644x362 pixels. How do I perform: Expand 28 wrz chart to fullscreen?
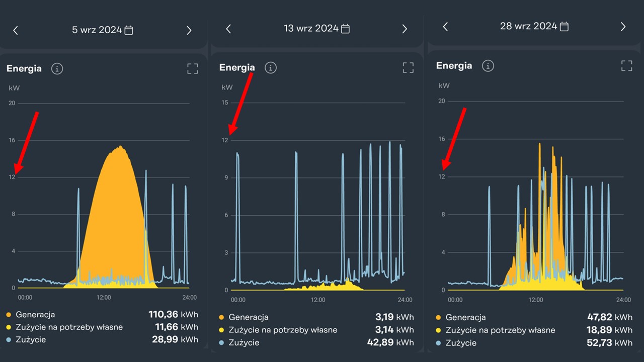[x=626, y=65]
